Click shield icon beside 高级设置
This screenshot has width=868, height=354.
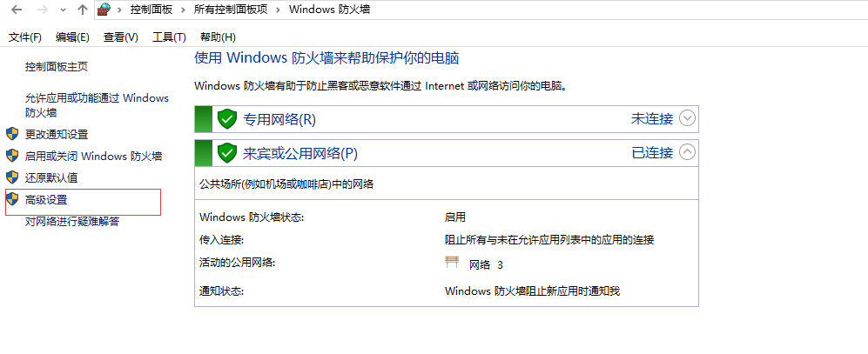tap(12, 198)
